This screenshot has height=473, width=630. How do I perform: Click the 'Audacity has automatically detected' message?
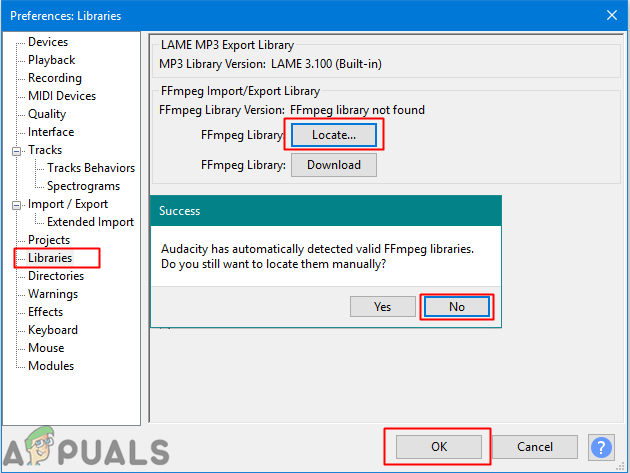point(317,256)
